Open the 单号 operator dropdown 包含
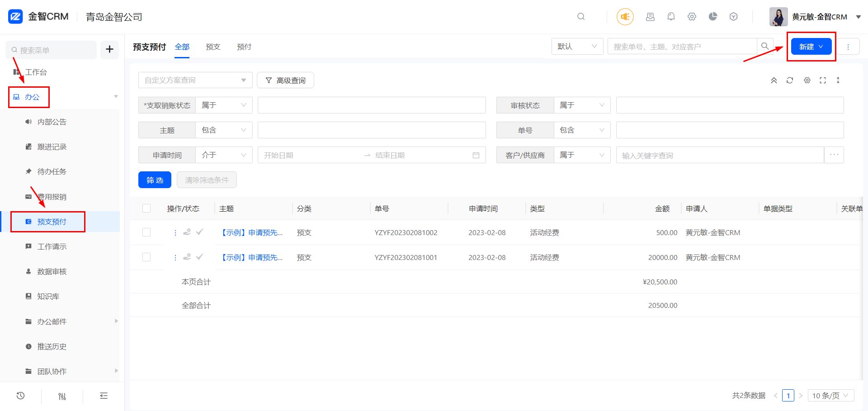 click(x=582, y=130)
